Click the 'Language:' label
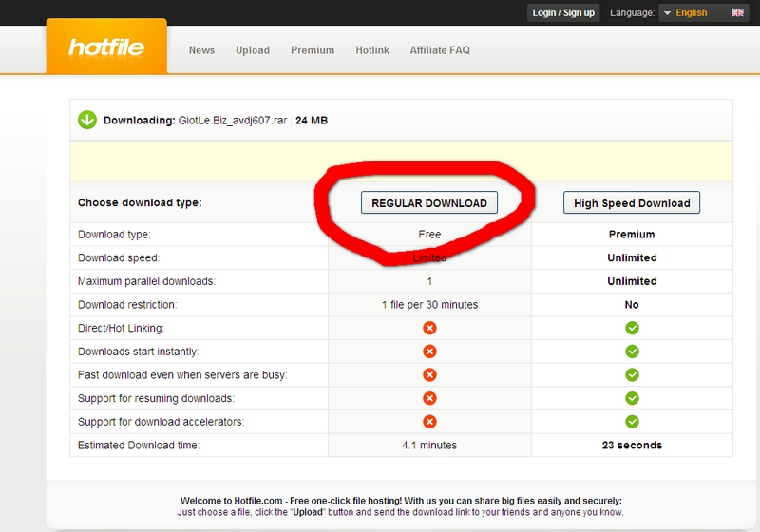Viewport: 760px width, 532px height. [632, 12]
